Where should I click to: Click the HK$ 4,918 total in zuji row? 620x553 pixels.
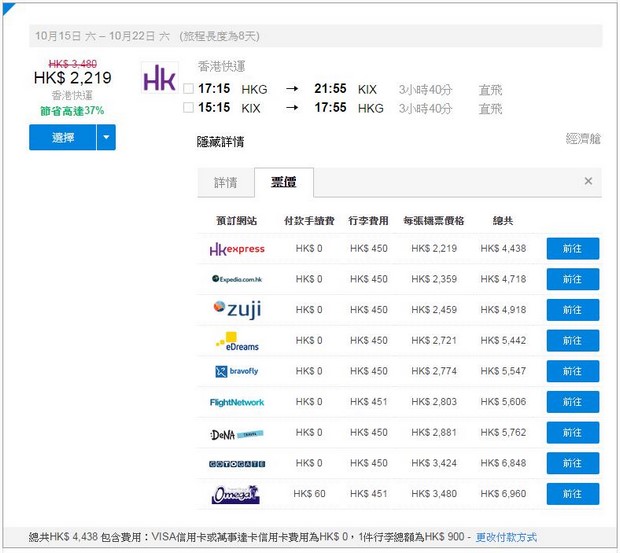coord(503,310)
